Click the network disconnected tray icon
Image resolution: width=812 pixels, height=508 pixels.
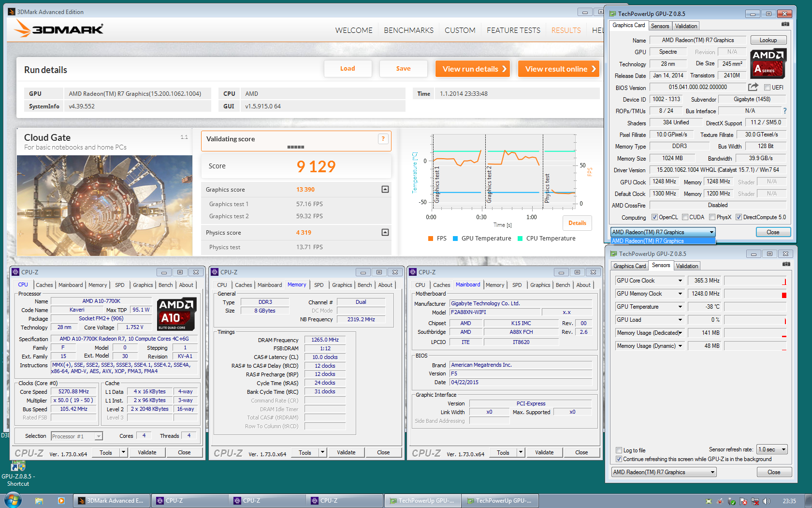click(x=755, y=501)
